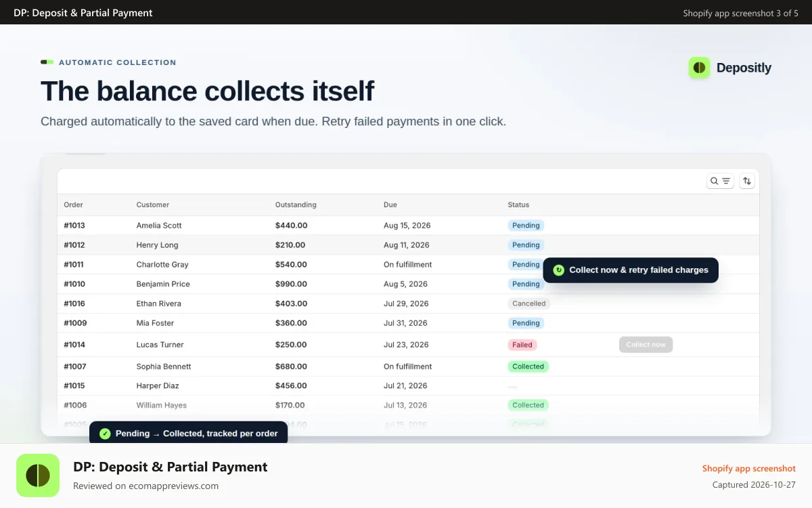Screen dimensions: 812x508
Task: Open order #1014
Action: pos(74,345)
